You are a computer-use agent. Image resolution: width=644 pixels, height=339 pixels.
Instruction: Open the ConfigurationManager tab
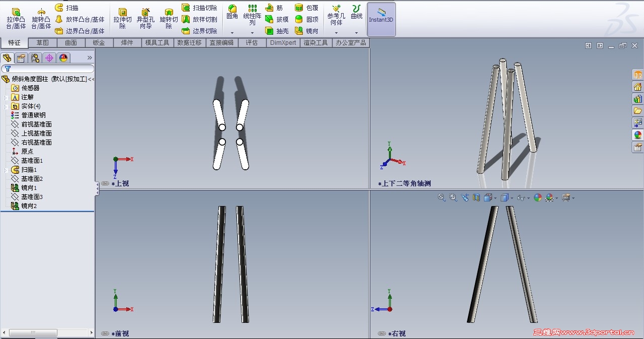35,58
